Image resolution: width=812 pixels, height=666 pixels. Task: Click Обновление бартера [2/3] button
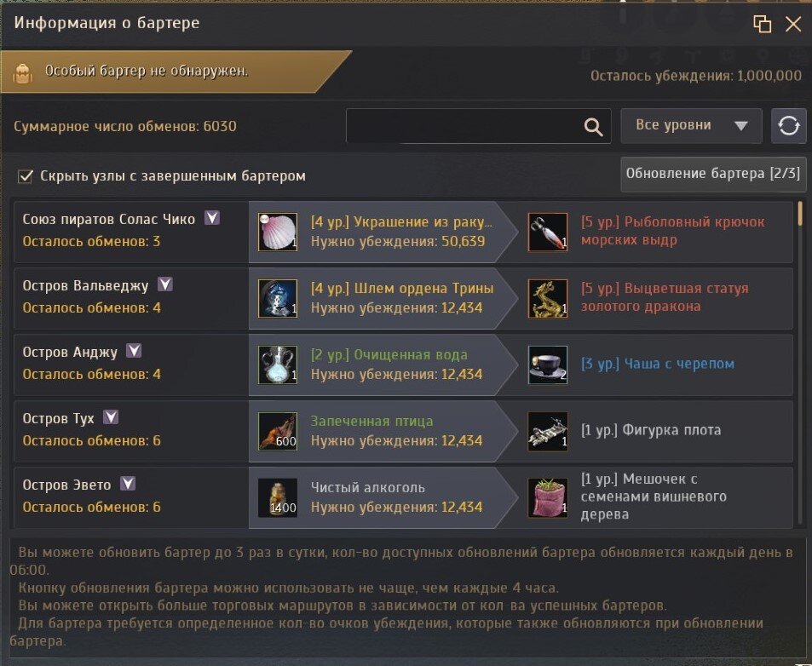coord(713,174)
